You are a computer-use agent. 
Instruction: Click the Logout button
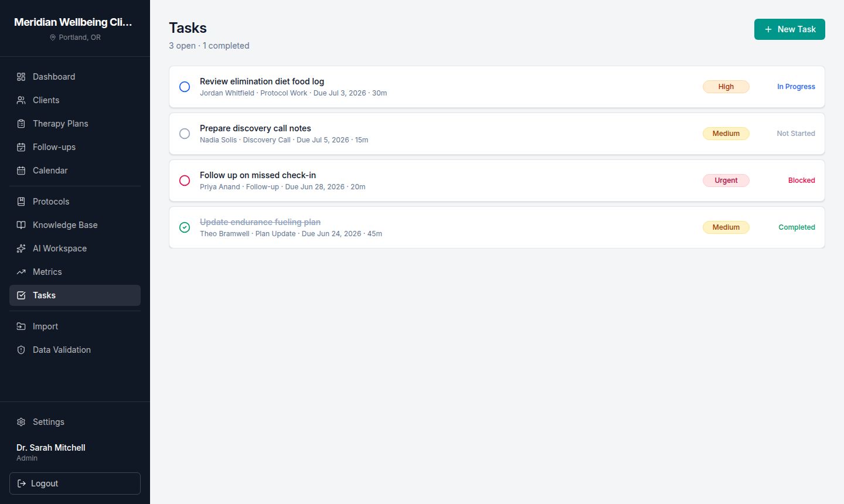(x=75, y=483)
